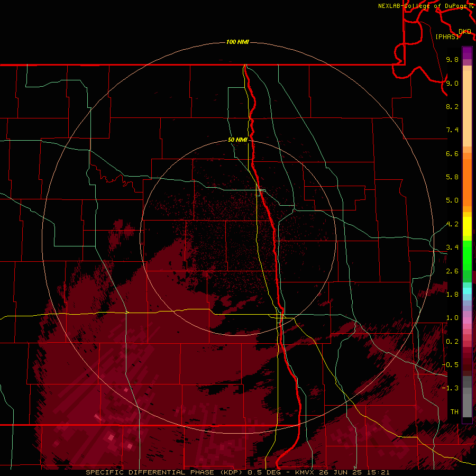Click the 9.0 value on color scale

coord(452,83)
